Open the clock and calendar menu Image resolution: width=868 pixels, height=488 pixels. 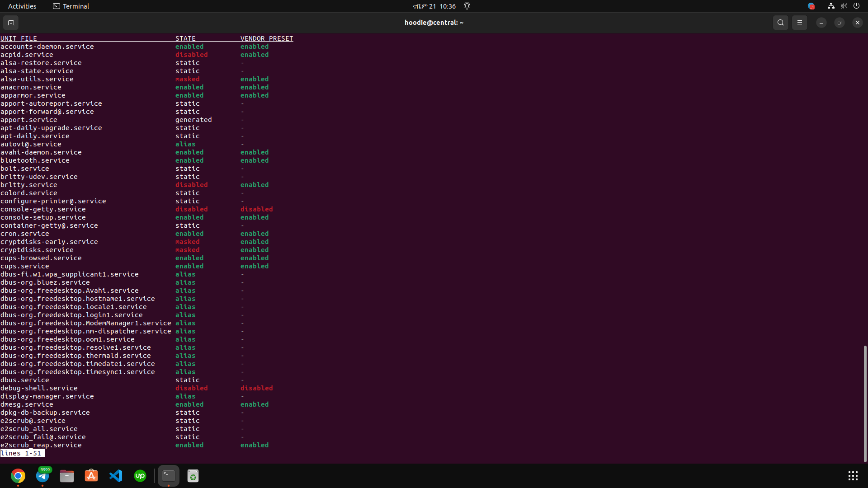tap(434, 6)
